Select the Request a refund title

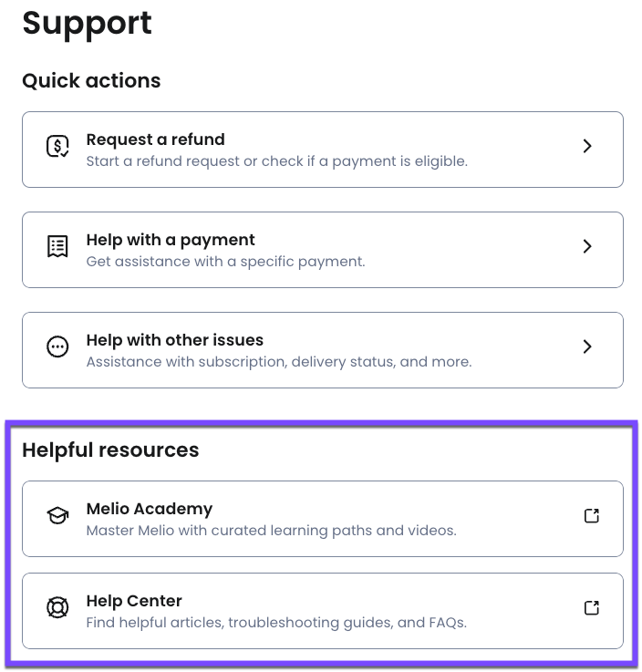click(x=155, y=140)
